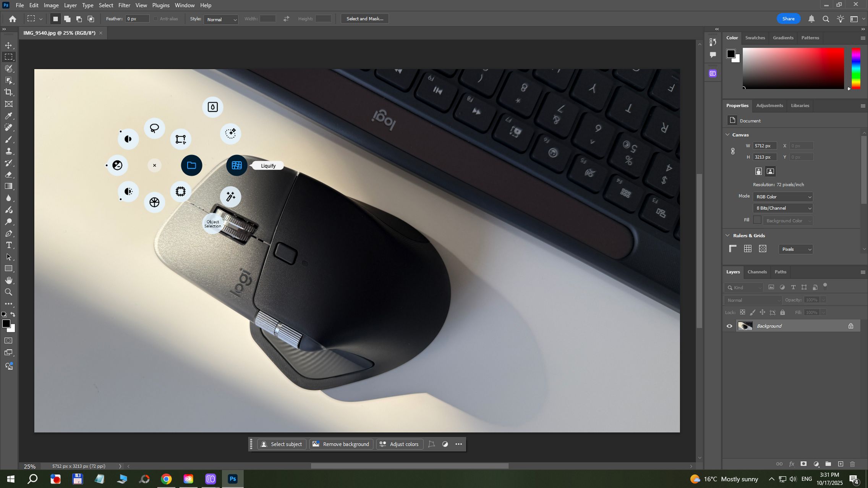
Task: Collapse the Canvas section
Action: [x=728, y=135]
